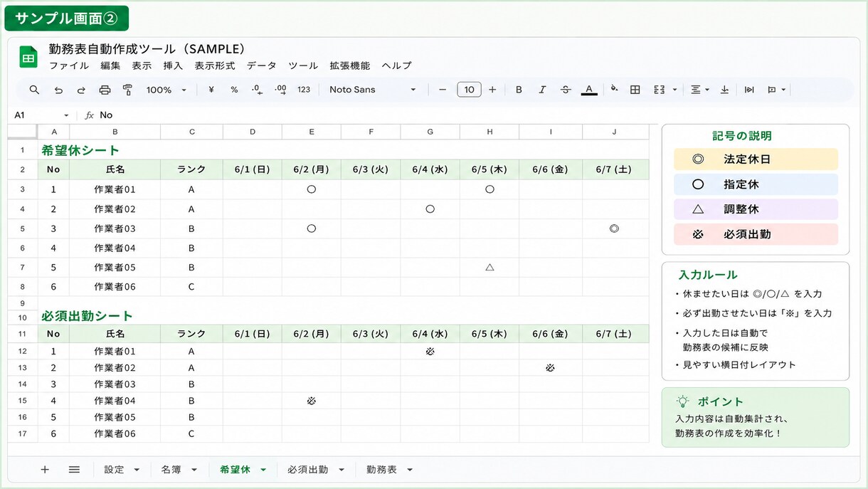
Task: Click the 希望休シート heading cell
Action: (80, 150)
